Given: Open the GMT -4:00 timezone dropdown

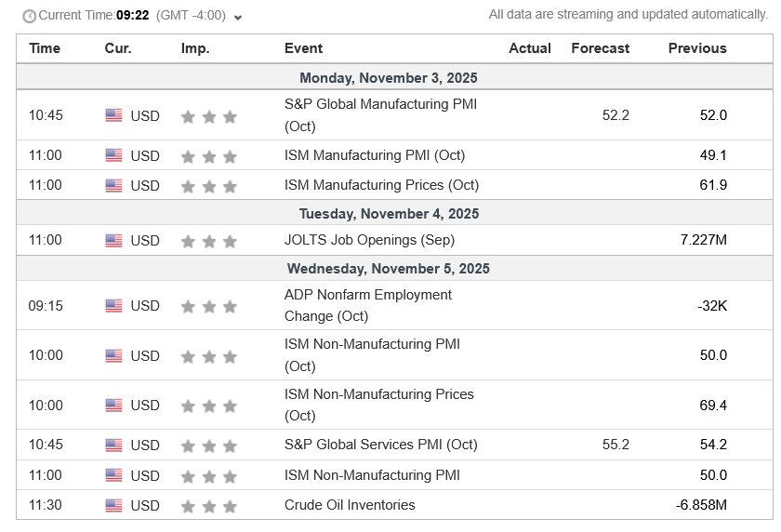Looking at the screenshot, I should coord(238,17).
